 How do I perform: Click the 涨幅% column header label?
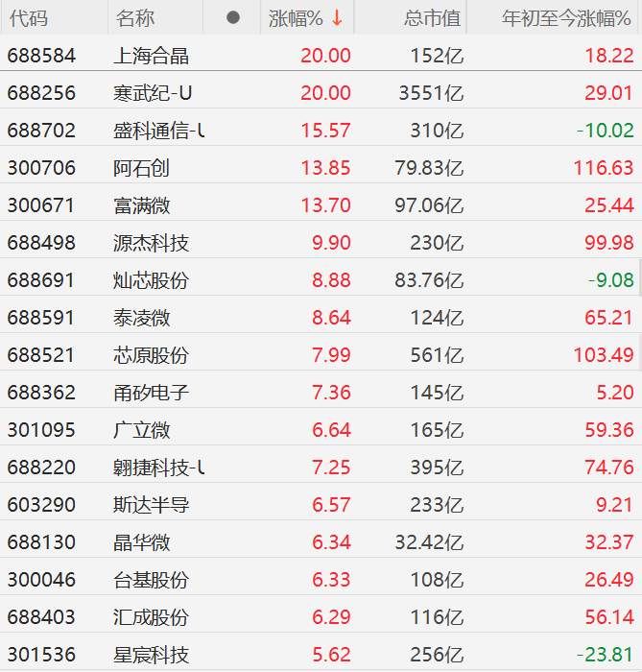296,18
